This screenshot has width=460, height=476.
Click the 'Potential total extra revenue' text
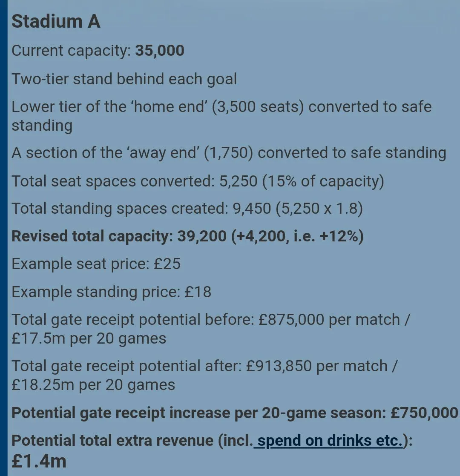(112, 441)
